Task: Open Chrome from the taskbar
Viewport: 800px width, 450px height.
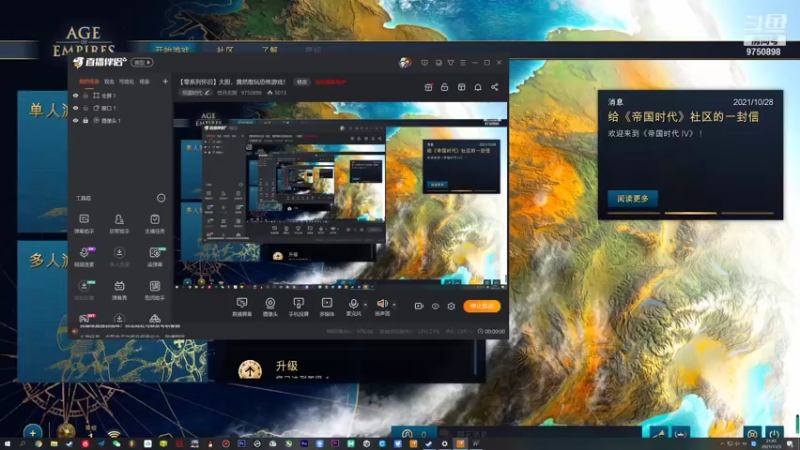Action: click(x=38, y=444)
